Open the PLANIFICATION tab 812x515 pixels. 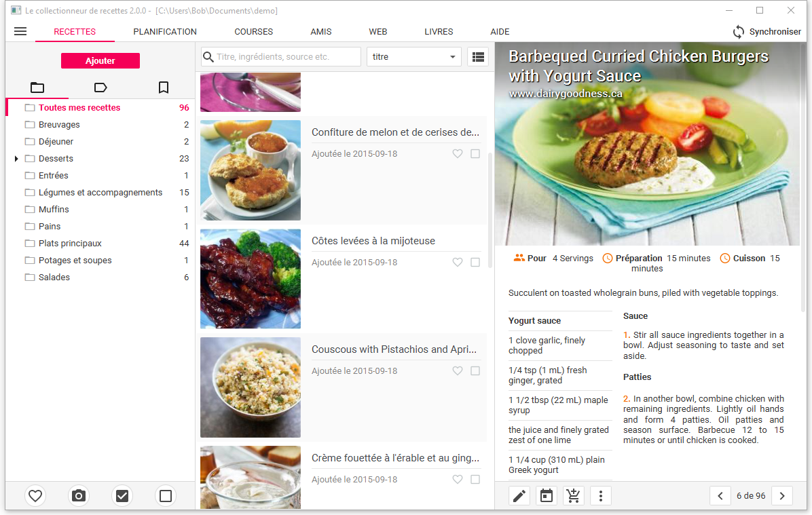(165, 32)
